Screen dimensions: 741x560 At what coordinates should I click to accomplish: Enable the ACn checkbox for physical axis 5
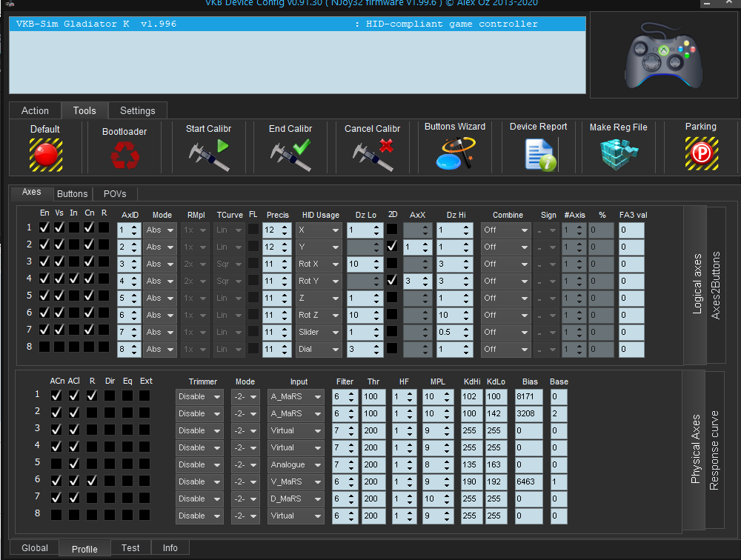(x=56, y=464)
